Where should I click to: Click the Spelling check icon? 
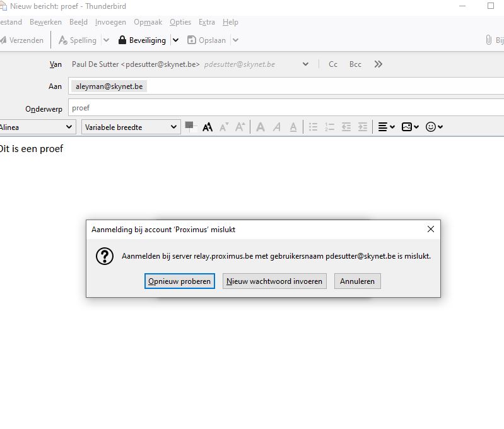tap(63, 40)
